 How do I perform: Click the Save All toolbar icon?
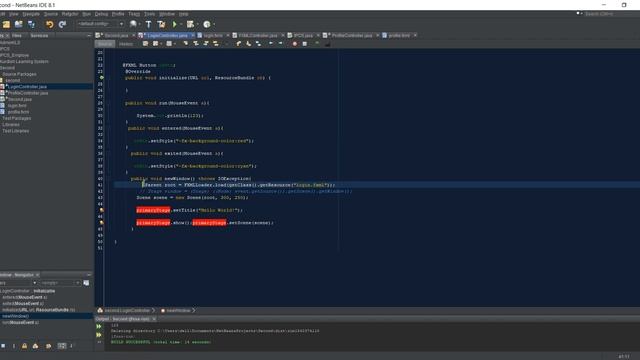point(31,24)
